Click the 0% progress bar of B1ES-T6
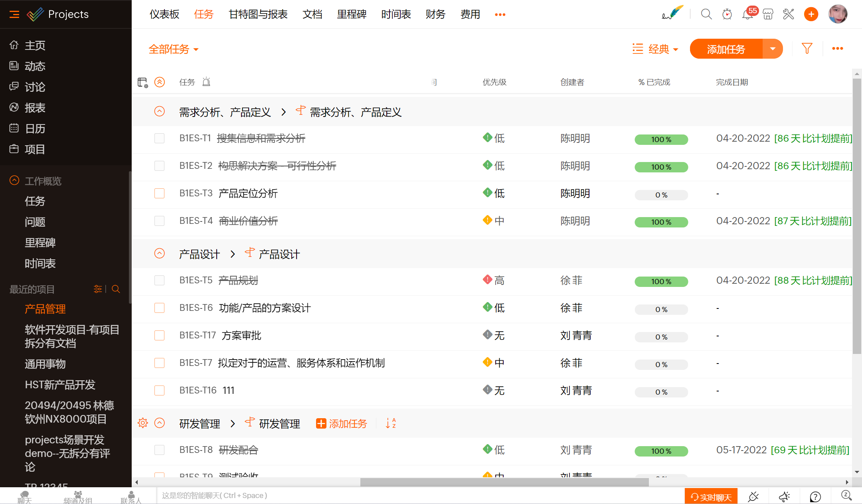The height and width of the screenshot is (504, 862). [661, 310]
